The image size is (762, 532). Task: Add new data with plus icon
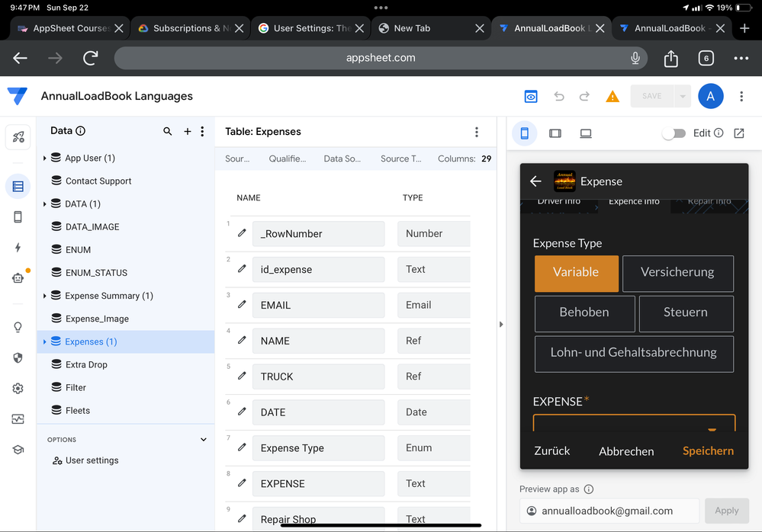pyautogui.click(x=187, y=131)
